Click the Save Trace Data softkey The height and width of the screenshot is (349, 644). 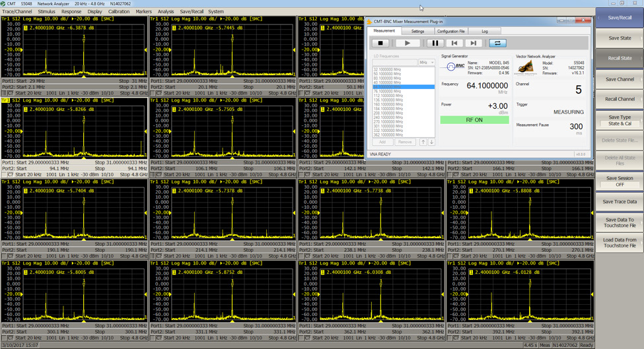pos(620,202)
